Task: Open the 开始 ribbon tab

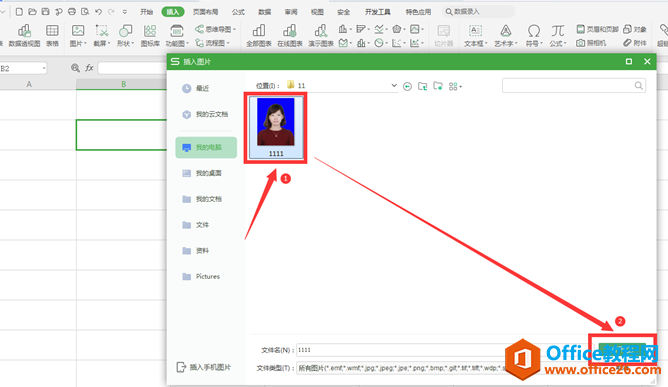Action: (147, 12)
